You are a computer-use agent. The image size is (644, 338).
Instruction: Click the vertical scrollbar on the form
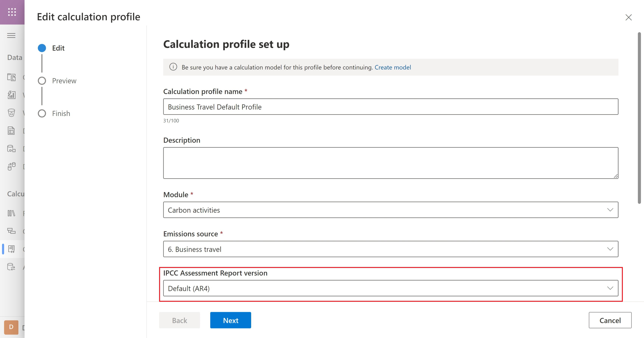(x=639, y=117)
